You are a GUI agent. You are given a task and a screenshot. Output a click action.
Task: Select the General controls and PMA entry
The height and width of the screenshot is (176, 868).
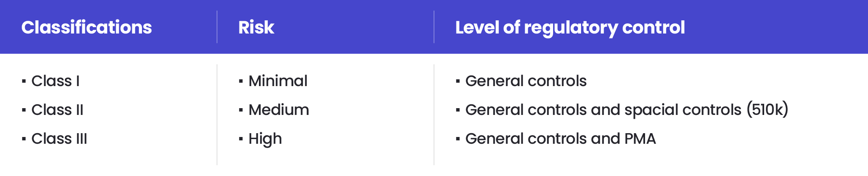point(560,139)
